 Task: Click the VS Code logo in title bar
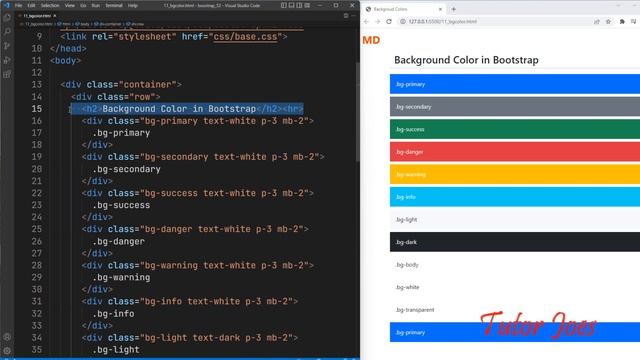(6, 5)
